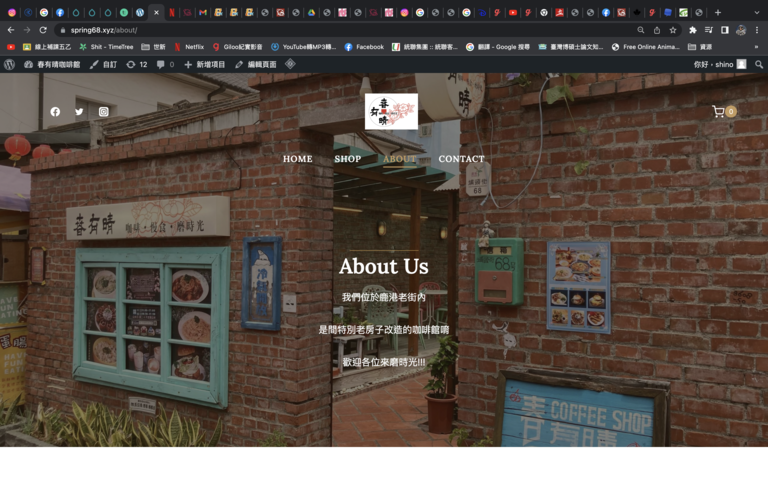Go to the HOME menu item
Image resolution: width=768 pixels, height=480 pixels.
click(x=297, y=159)
